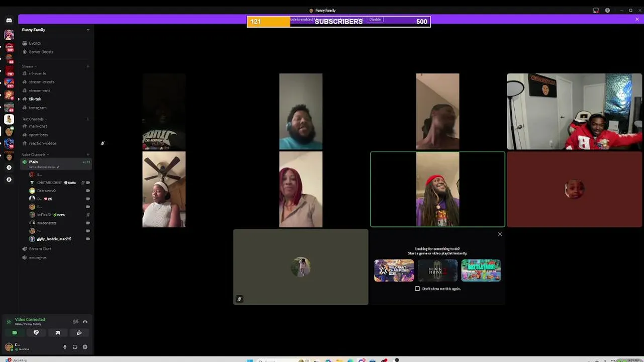The image size is (644, 362).
Task: Start an activity with the game controller button
Action: pyautogui.click(x=58, y=333)
